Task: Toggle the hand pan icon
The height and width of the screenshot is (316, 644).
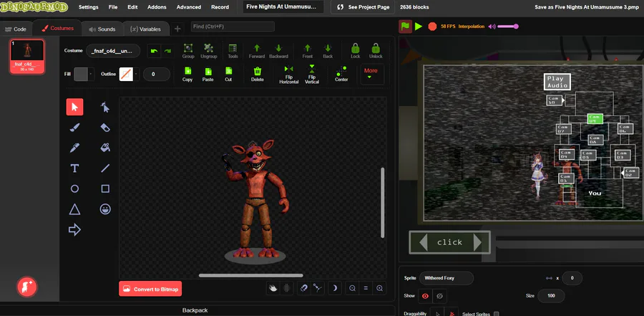Action: pos(273,289)
